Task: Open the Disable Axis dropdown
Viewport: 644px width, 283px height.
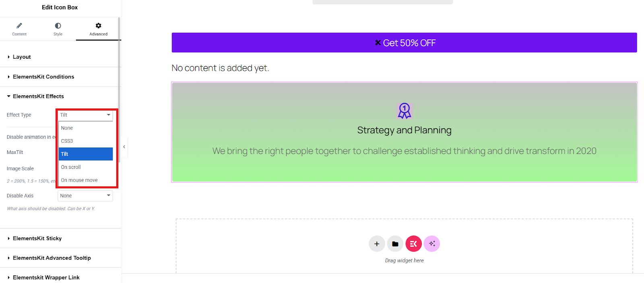Action: click(85, 196)
